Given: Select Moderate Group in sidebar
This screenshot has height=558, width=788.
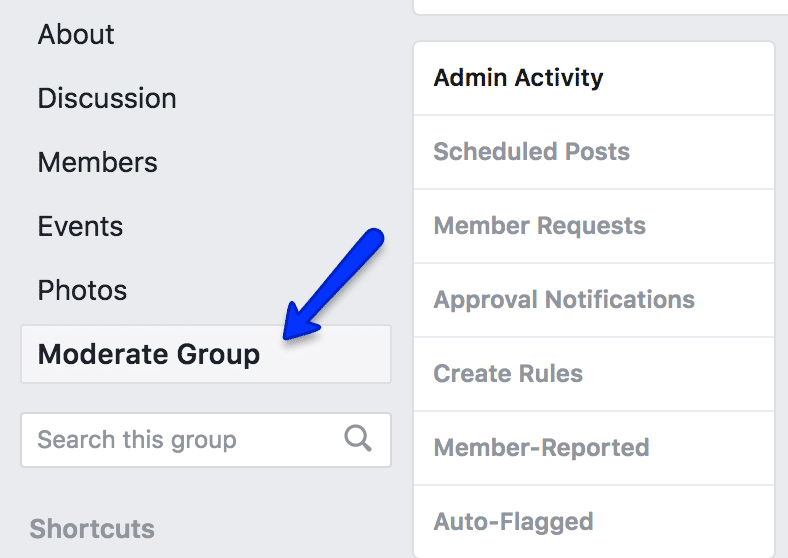Looking at the screenshot, I should 206,354.
